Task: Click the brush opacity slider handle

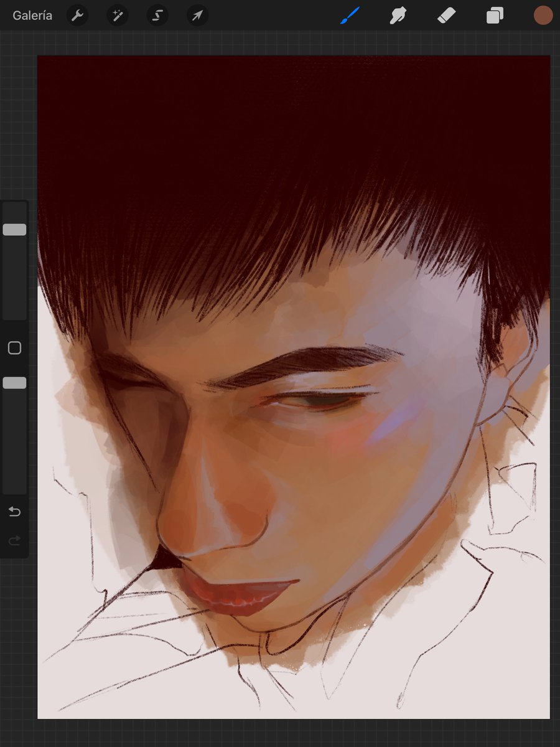Action: point(14,383)
